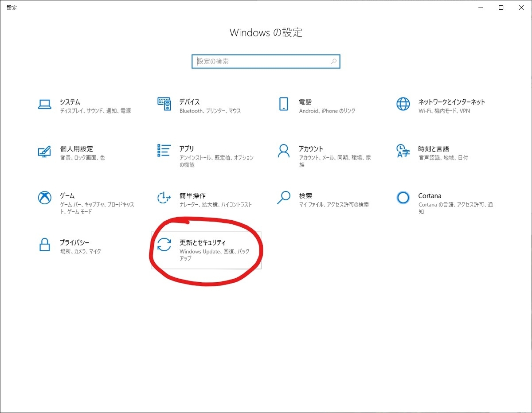Click the Bluetooth、プリンター、マウス description
This screenshot has width=532, height=413.
(x=210, y=111)
